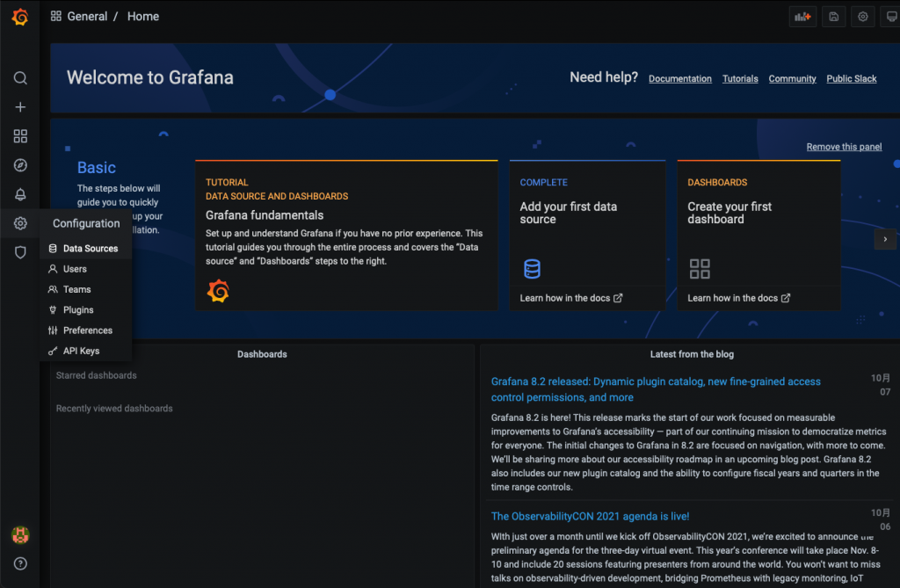Open the user avatar profile icon

click(x=20, y=535)
